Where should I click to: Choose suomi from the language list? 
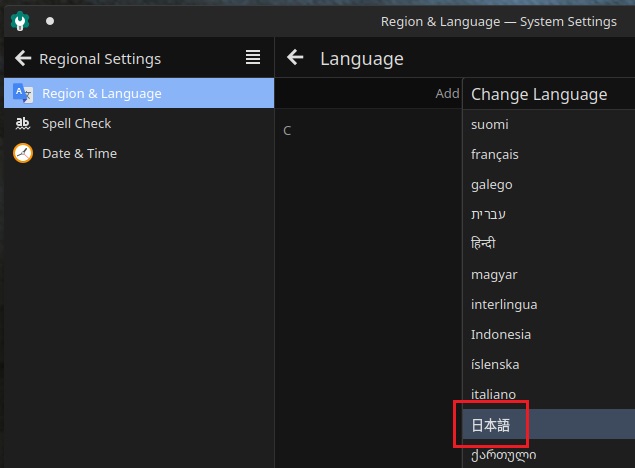(x=549, y=124)
